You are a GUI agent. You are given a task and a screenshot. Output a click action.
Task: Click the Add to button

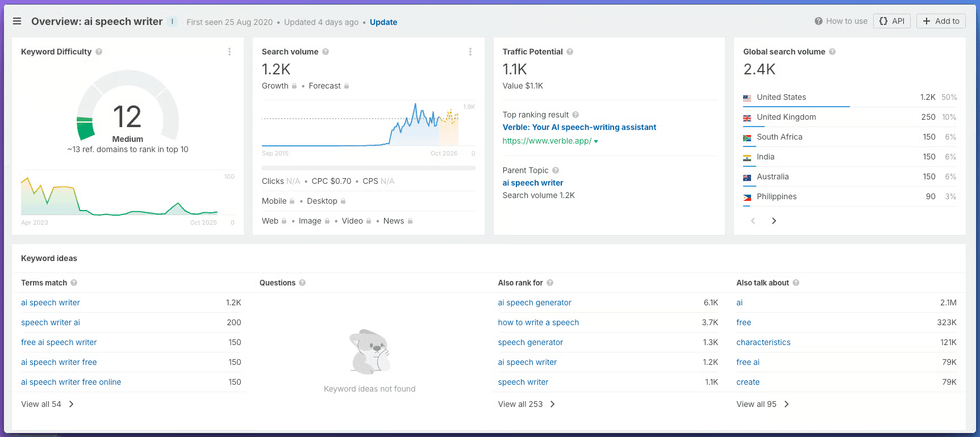point(941,21)
